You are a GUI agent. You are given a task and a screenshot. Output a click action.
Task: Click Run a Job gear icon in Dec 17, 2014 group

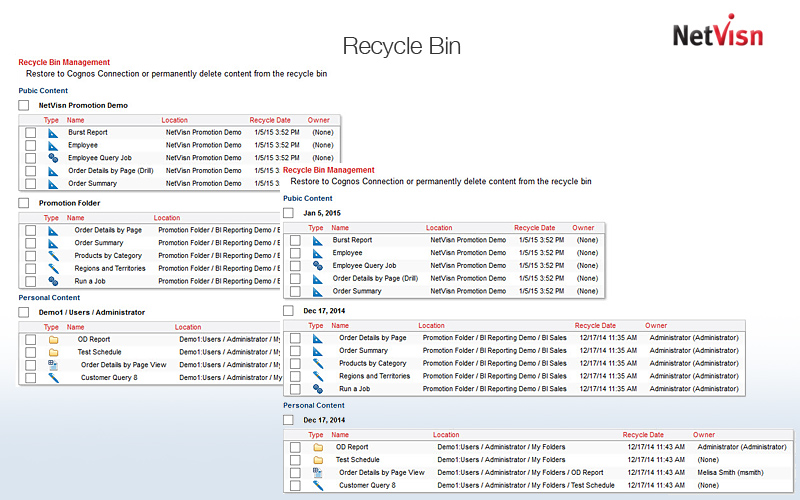pos(317,389)
